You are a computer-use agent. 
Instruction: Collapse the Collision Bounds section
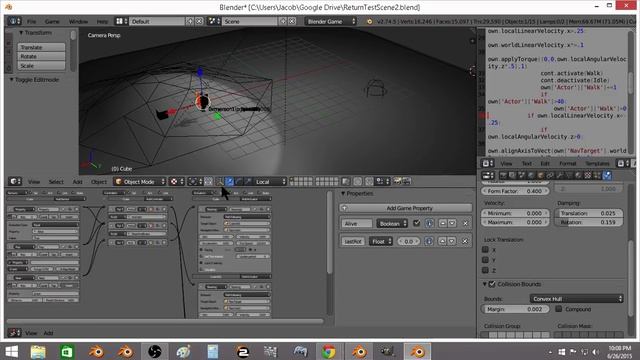(x=484, y=284)
